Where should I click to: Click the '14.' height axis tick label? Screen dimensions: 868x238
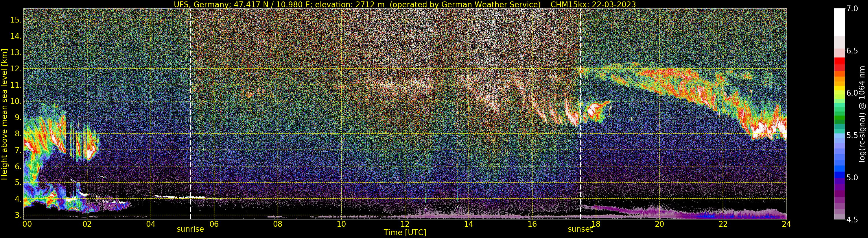pyautogui.click(x=16, y=36)
